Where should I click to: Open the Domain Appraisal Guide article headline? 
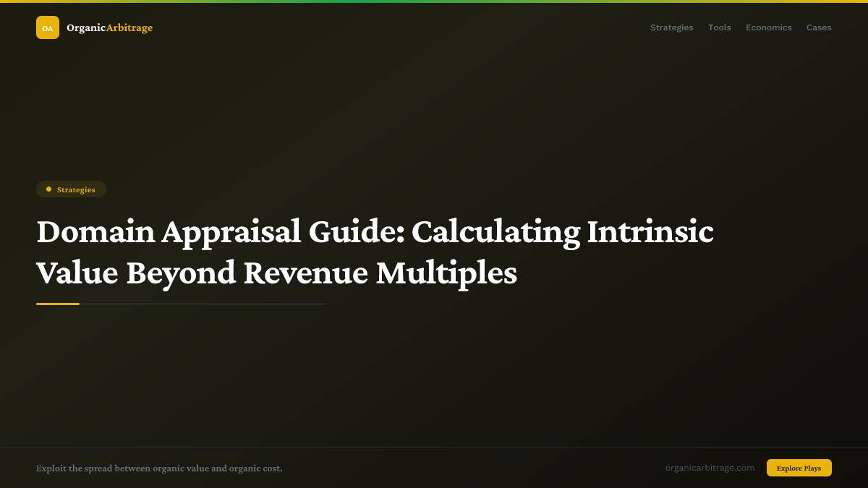(x=375, y=252)
